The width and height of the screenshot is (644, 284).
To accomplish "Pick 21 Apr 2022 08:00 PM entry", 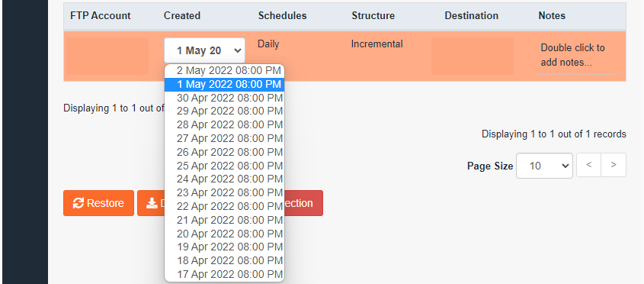I will 224,220.
